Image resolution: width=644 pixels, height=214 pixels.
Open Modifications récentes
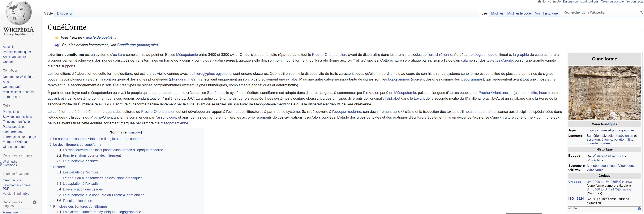click(18, 92)
